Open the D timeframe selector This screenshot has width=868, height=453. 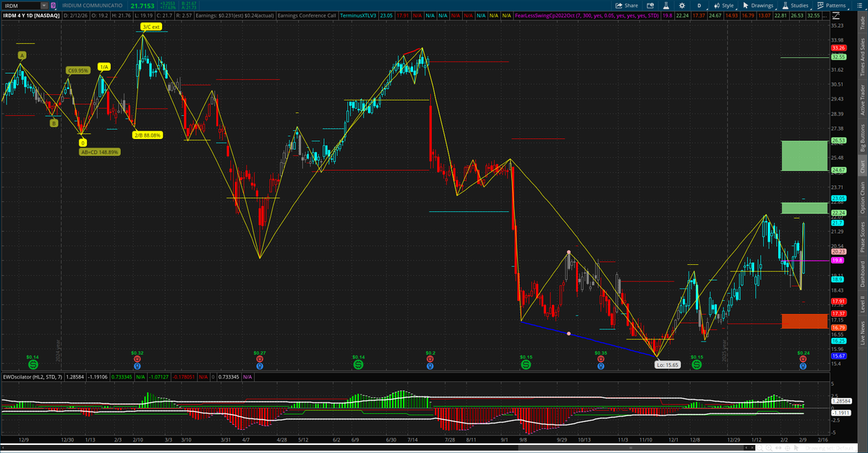699,5
